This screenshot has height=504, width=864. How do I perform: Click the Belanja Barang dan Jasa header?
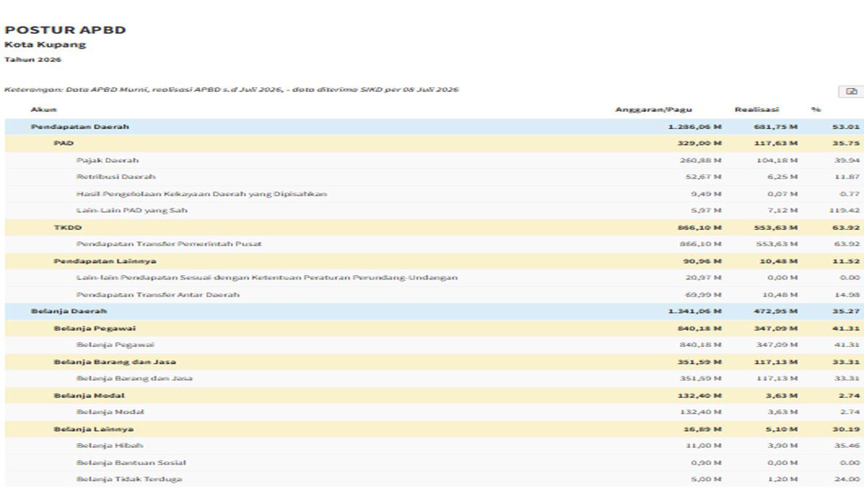434,361
